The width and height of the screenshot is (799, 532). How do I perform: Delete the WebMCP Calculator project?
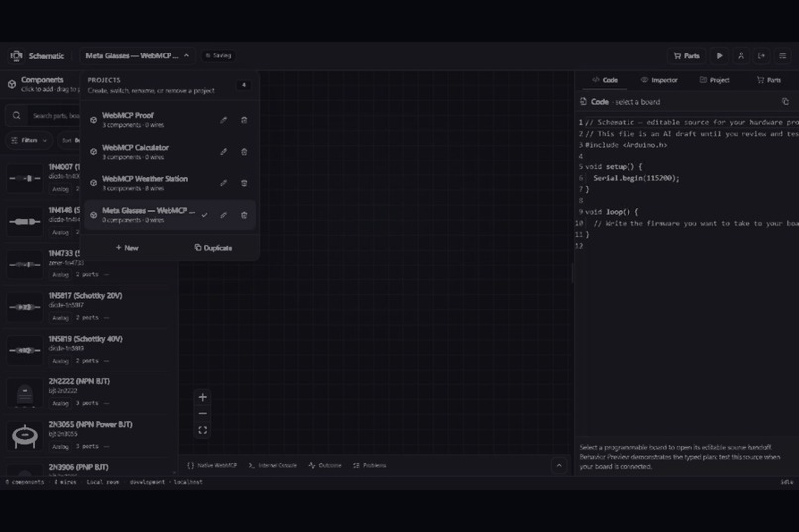pyautogui.click(x=244, y=152)
